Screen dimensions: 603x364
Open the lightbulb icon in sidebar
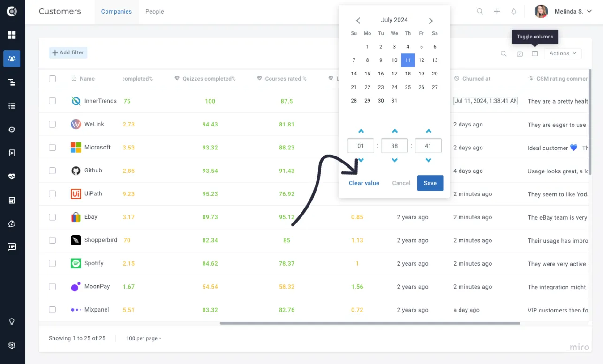[12, 322]
